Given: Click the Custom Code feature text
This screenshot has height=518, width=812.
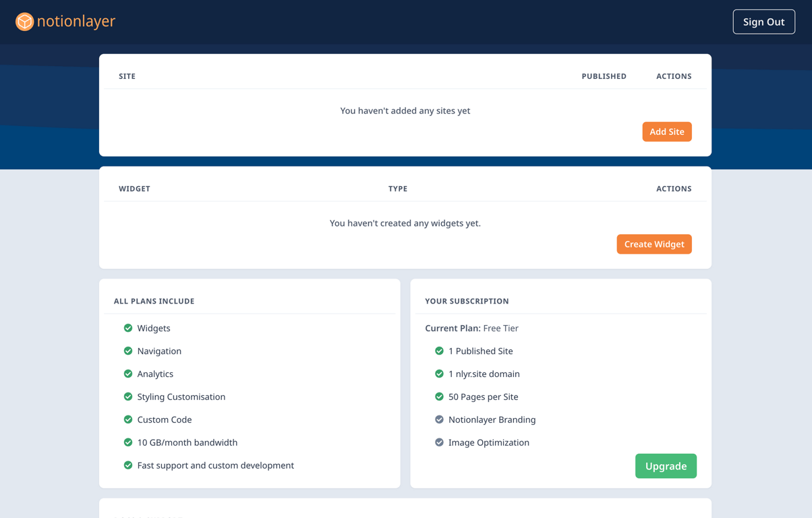Looking at the screenshot, I should [x=165, y=420].
